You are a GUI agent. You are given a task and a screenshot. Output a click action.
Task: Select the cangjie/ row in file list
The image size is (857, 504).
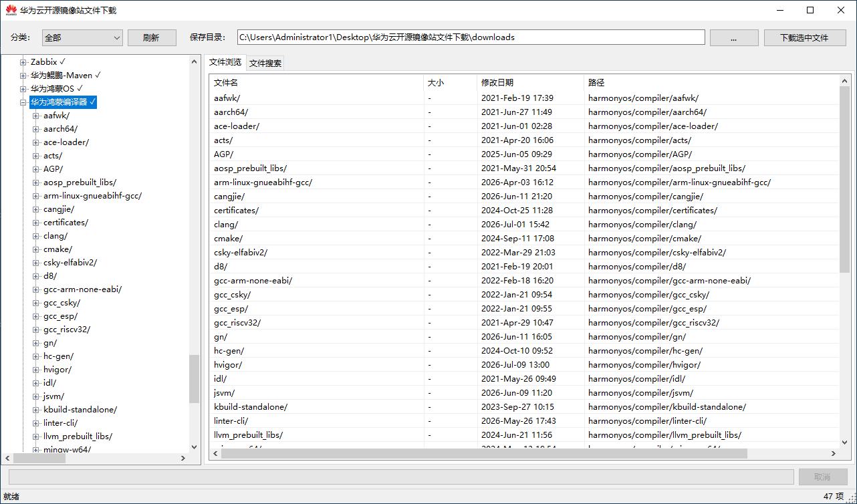pos(524,196)
